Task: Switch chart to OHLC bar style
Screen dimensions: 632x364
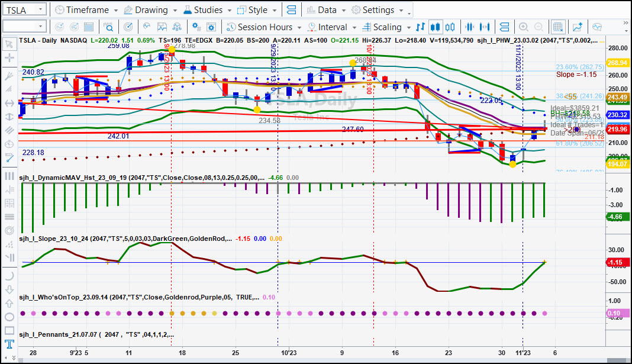Action: [x=420, y=27]
